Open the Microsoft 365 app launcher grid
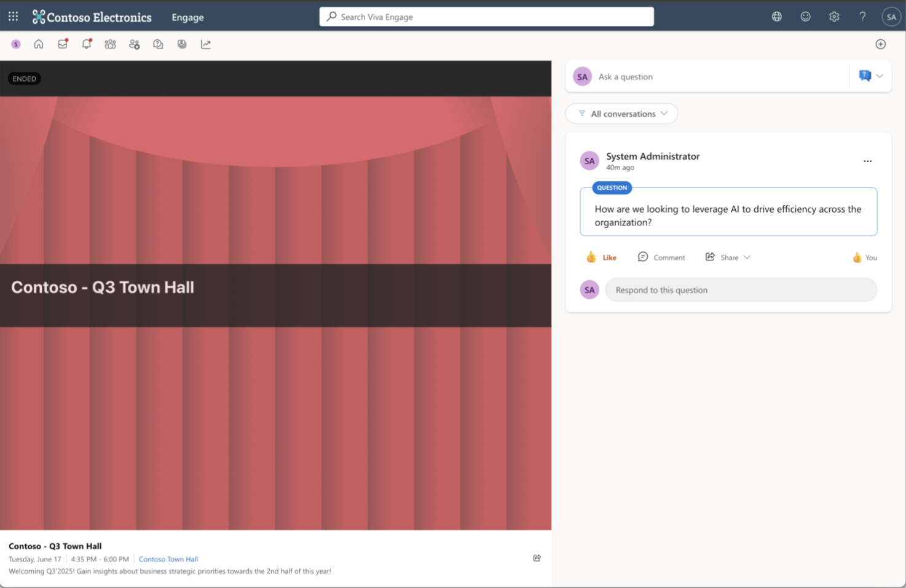Image resolution: width=906 pixels, height=588 pixels. [13, 16]
